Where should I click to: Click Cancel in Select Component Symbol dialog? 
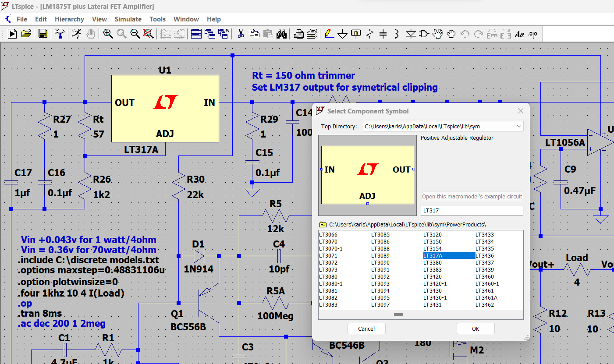[366, 329]
